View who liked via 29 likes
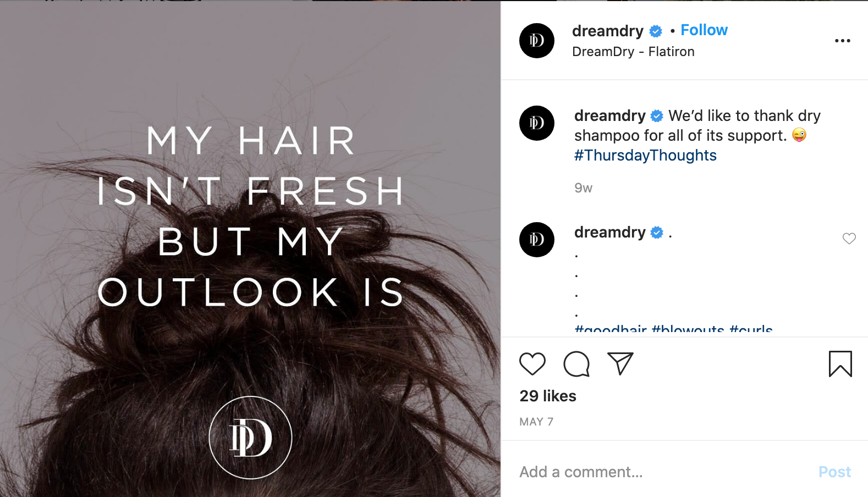The height and width of the screenshot is (497, 868). pos(548,396)
